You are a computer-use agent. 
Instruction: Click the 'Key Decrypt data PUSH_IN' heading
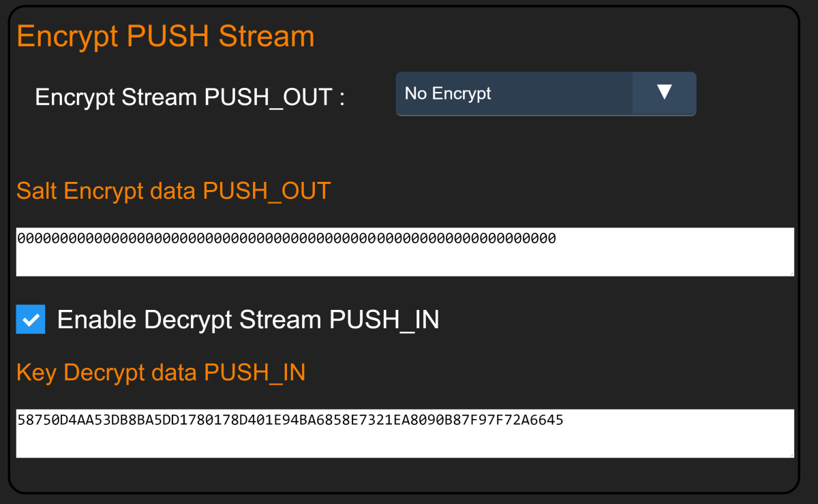pyautogui.click(x=160, y=373)
